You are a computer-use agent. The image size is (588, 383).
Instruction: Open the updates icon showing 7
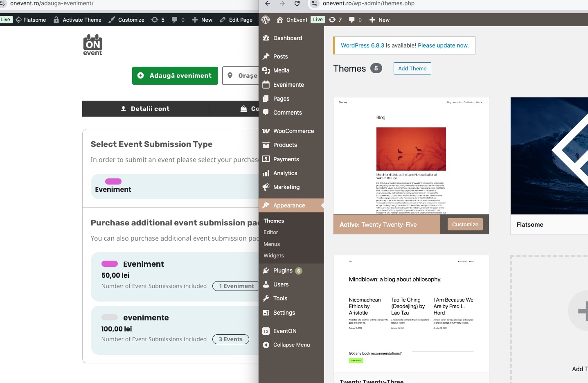[335, 20]
